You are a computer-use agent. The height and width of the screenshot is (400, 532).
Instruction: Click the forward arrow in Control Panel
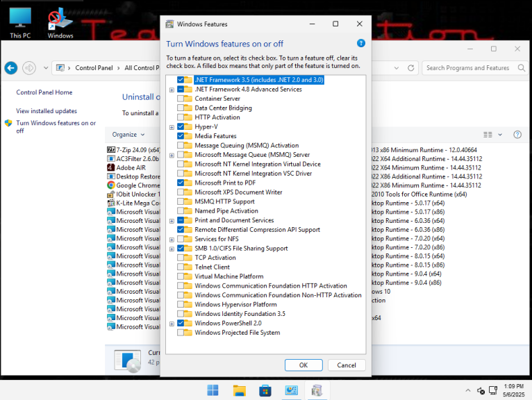[x=29, y=68]
